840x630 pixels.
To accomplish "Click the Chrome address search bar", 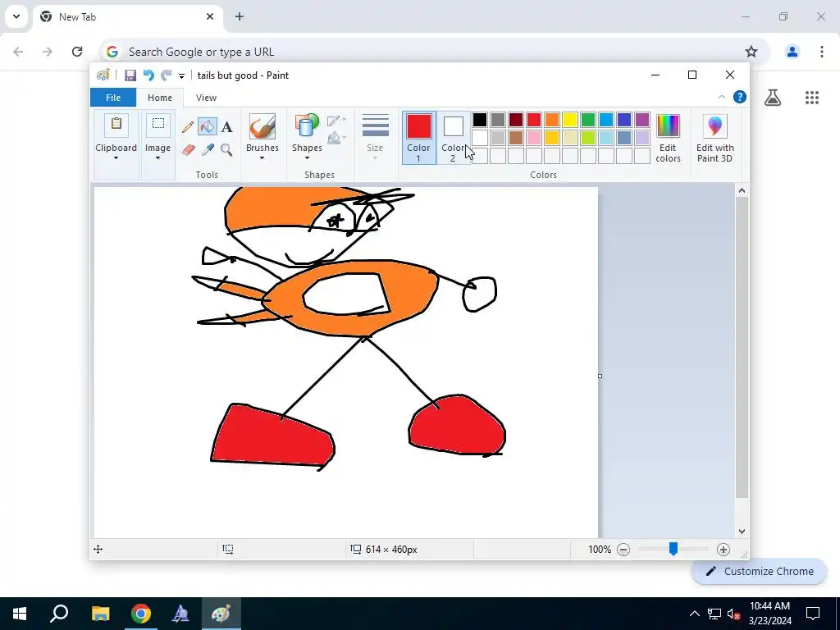I will (x=434, y=52).
